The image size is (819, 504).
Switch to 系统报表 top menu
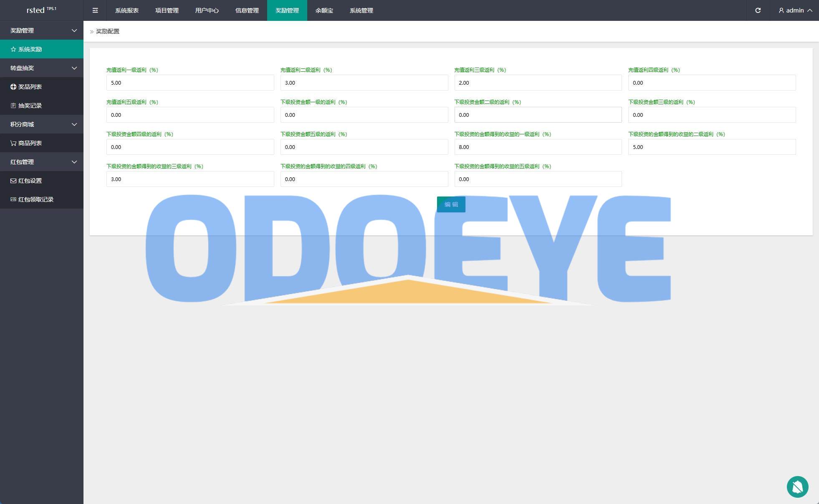(127, 10)
